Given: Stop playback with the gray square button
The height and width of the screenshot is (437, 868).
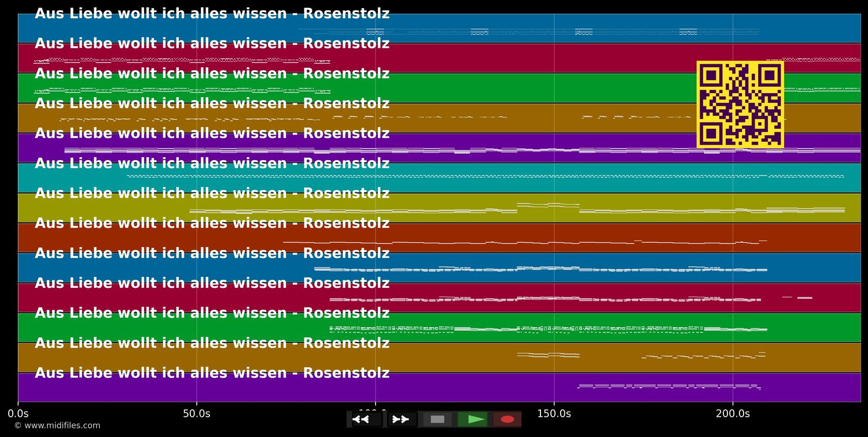Looking at the screenshot, I should [x=437, y=419].
